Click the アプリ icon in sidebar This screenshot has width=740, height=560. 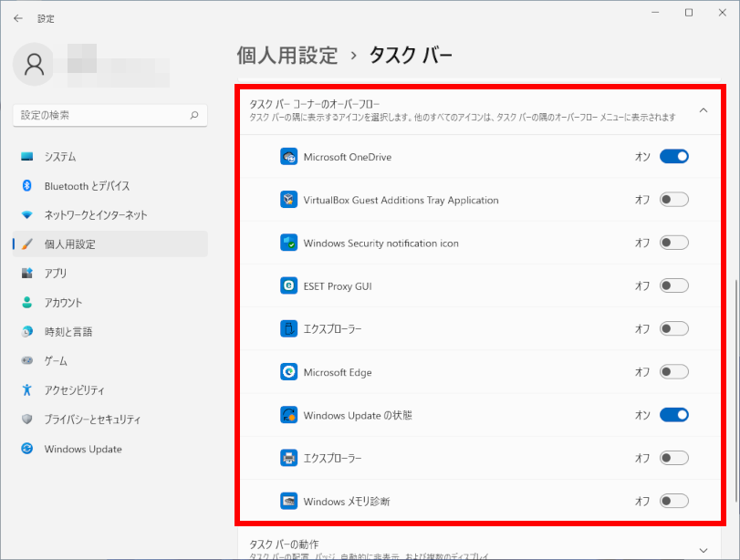tap(26, 273)
